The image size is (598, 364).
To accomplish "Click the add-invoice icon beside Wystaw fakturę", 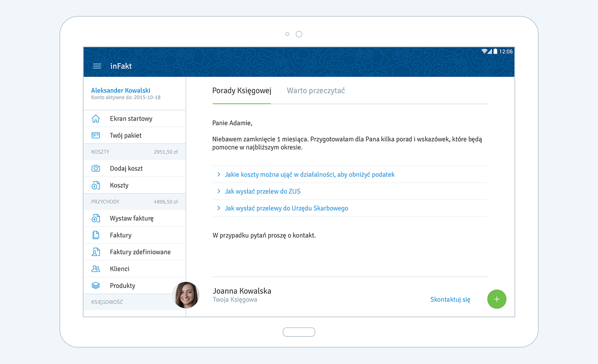I will 96,218.
